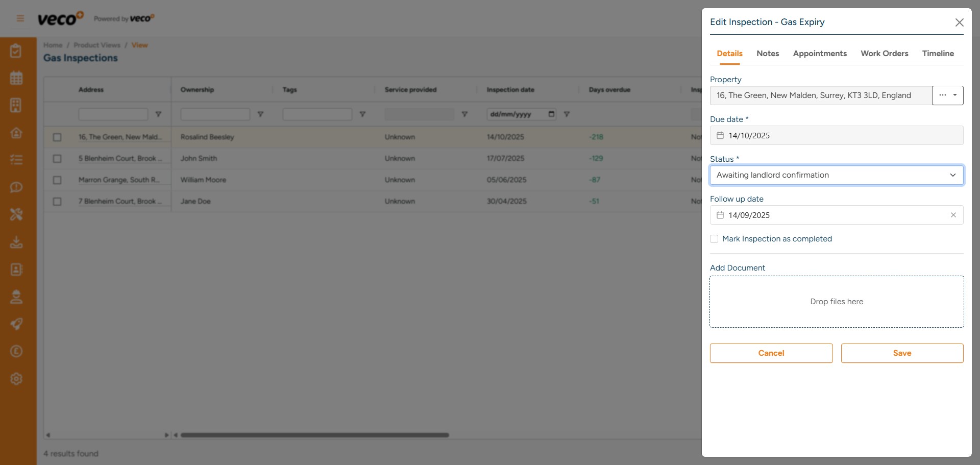The image size is (980, 465).
Task: Open the hamburger menu icon
Action: click(20, 19)
